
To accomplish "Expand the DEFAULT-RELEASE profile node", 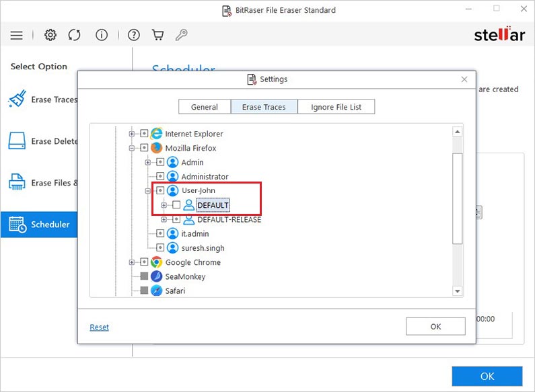I will tap(164, 219).
